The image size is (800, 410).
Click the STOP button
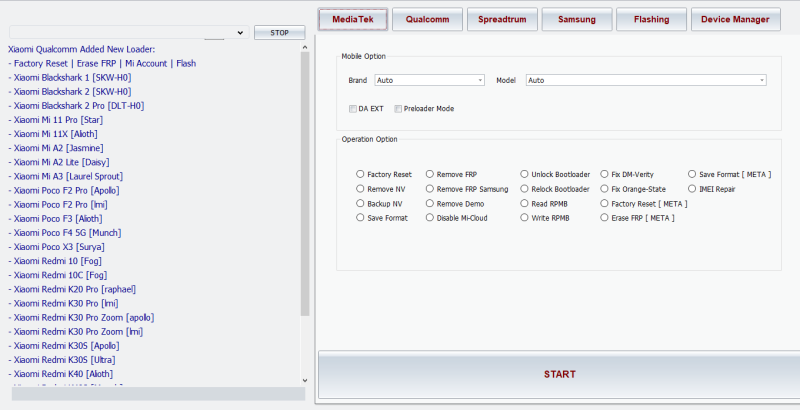point(280,33)
